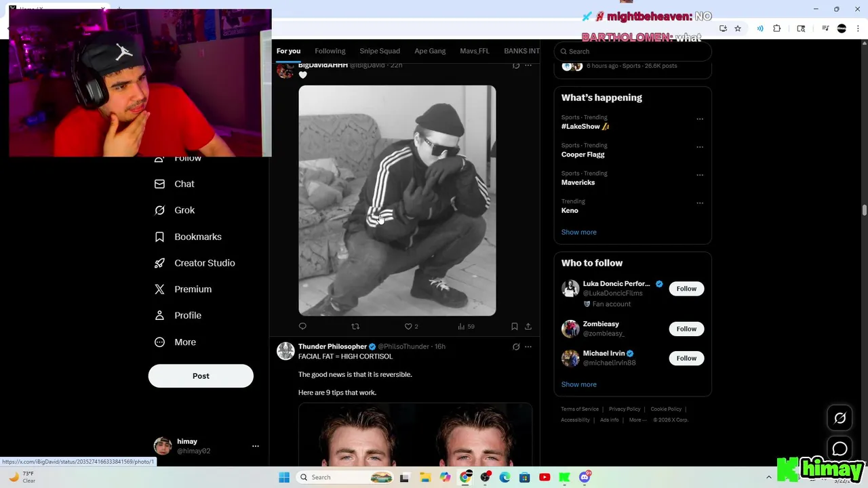This screenshot has width=868, height=488.
Task: Click the page vertical scrollbar thumb
Action: click(865, 210)
